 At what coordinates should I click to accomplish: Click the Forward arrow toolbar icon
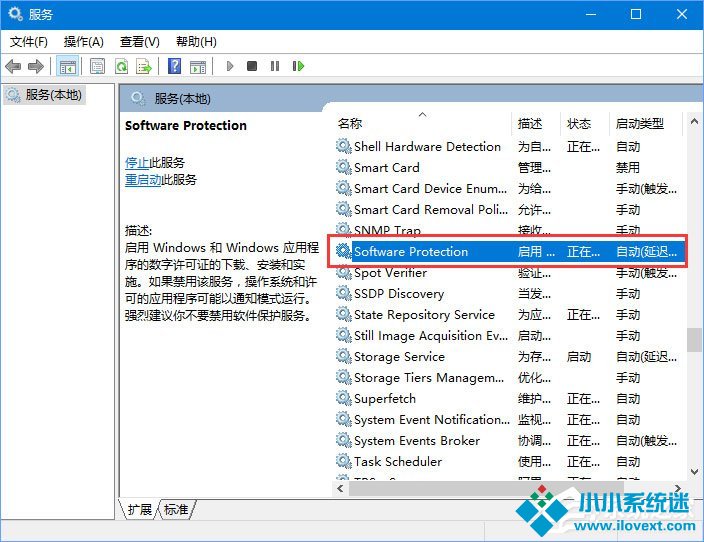[x=36, y=66]
